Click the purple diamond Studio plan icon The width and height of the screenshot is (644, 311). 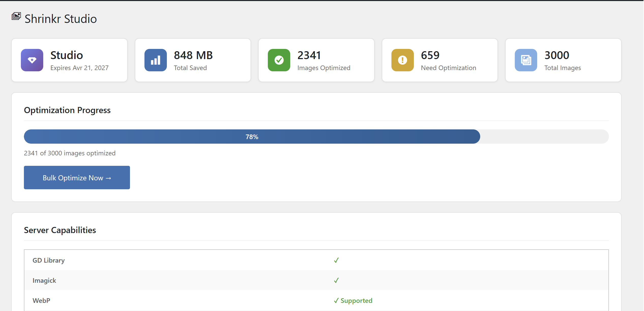click(x=32, y=60)
